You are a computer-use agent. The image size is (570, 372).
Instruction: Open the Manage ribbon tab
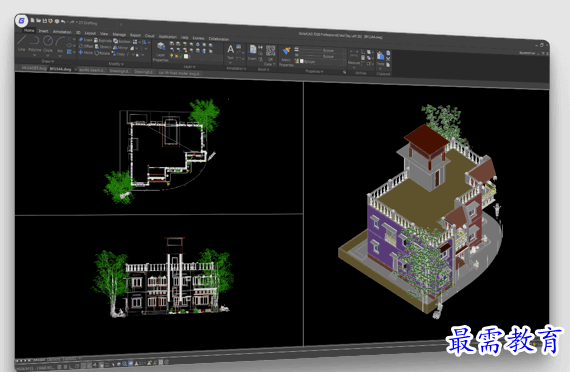coord(119,34)
